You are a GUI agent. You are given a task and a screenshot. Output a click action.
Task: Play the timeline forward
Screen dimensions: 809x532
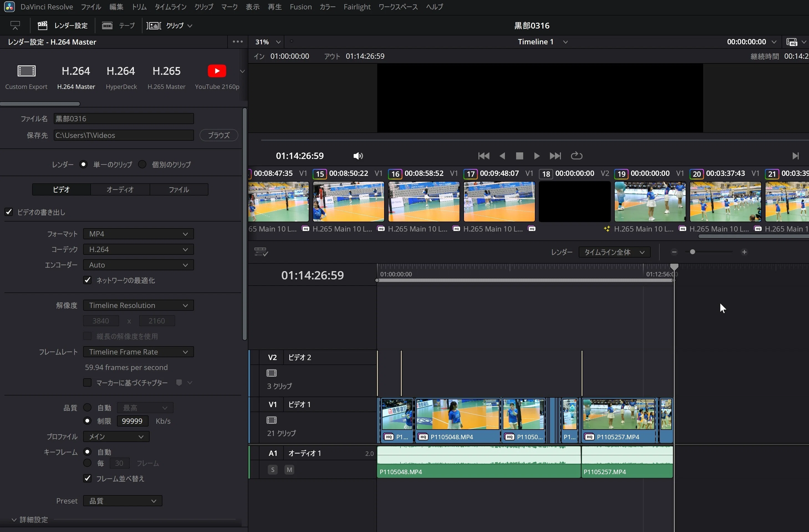click(x=537, y=156)
